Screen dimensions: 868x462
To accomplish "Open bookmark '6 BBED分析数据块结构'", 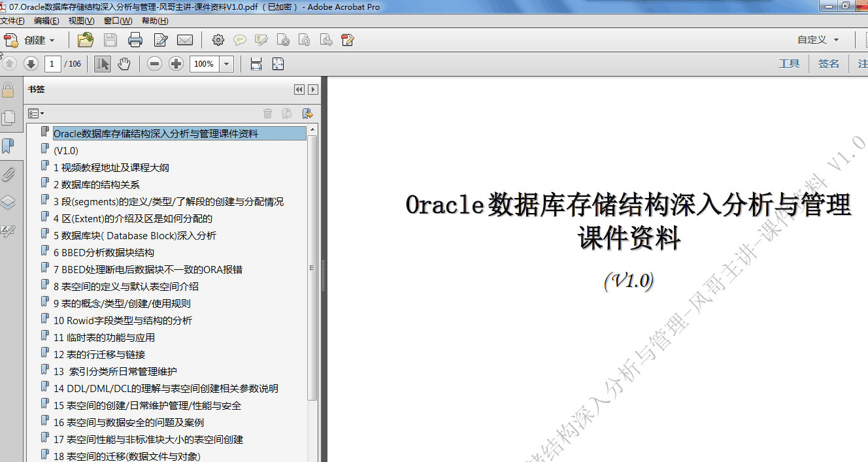I will [104, 252].
